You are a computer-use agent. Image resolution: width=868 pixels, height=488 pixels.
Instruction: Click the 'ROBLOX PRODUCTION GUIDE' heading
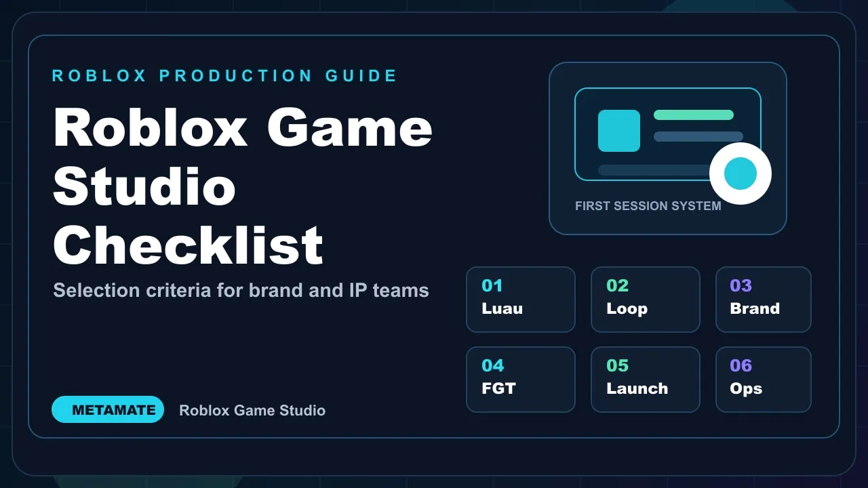coord(224,76)
